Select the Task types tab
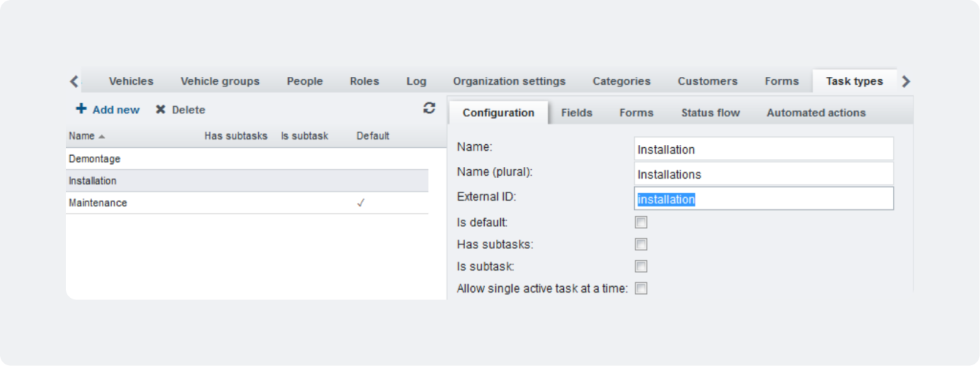 point(854,81)
